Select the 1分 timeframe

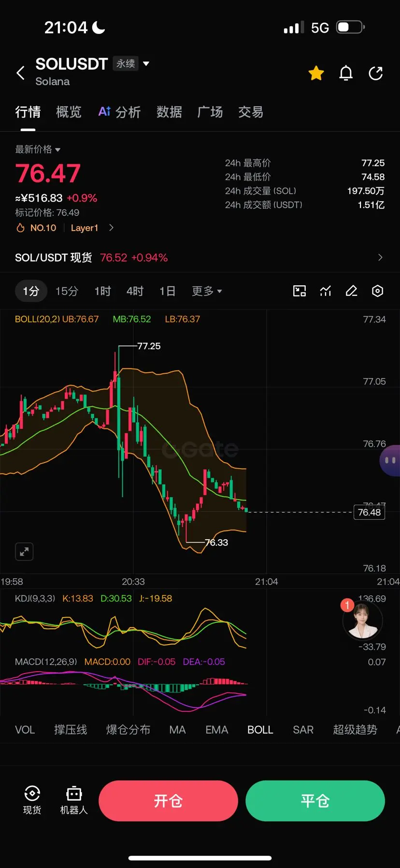tap(31, 291)
